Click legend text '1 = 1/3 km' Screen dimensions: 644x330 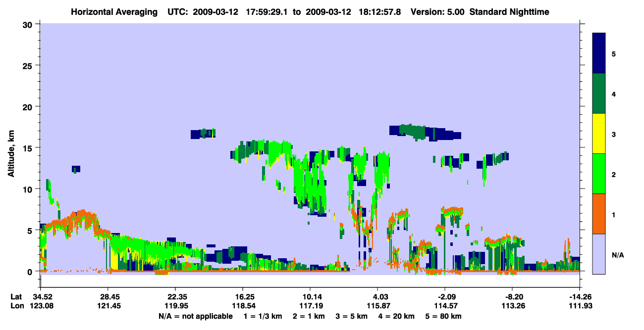click(x=264, y=316)
